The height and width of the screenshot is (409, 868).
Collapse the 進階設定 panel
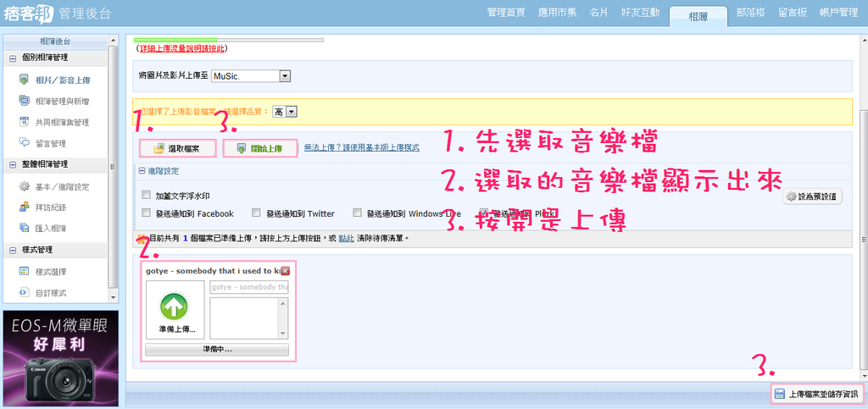point(142,172)
